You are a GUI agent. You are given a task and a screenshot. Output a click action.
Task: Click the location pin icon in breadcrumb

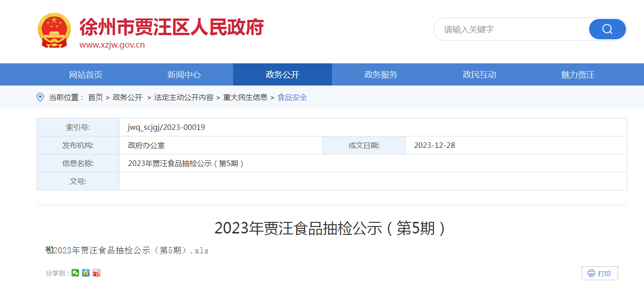(40, 98)
